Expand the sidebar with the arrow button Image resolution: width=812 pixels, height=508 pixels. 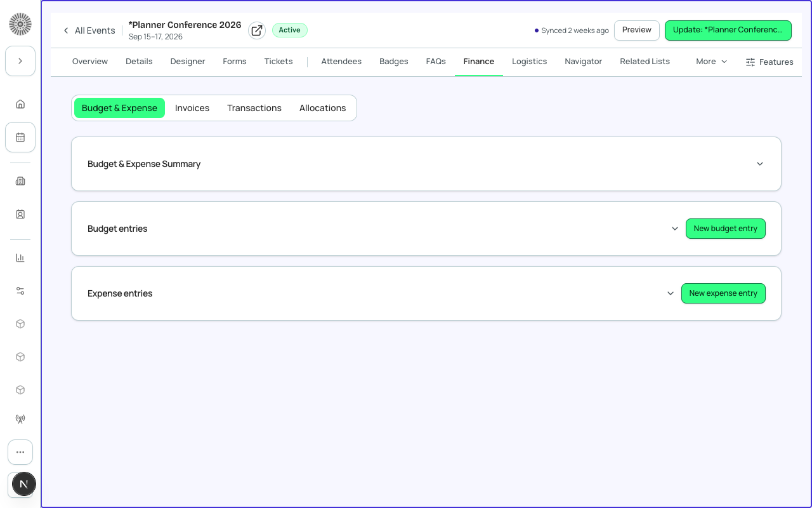[20, 61]
